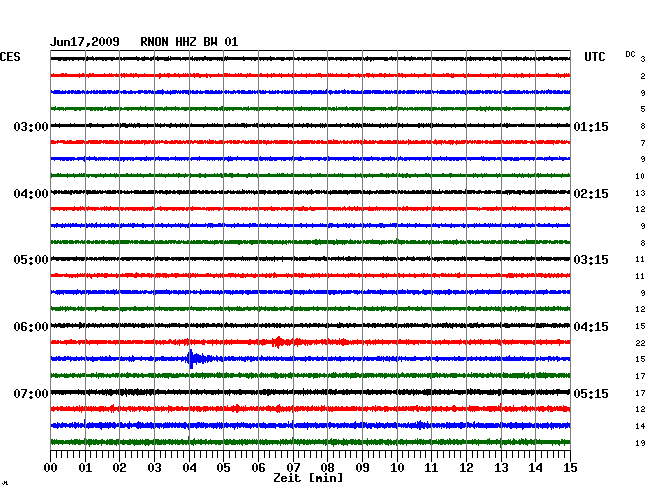Click minute 05 on the time axis
This screenshot has width=650, height=494.
[223, 467]
